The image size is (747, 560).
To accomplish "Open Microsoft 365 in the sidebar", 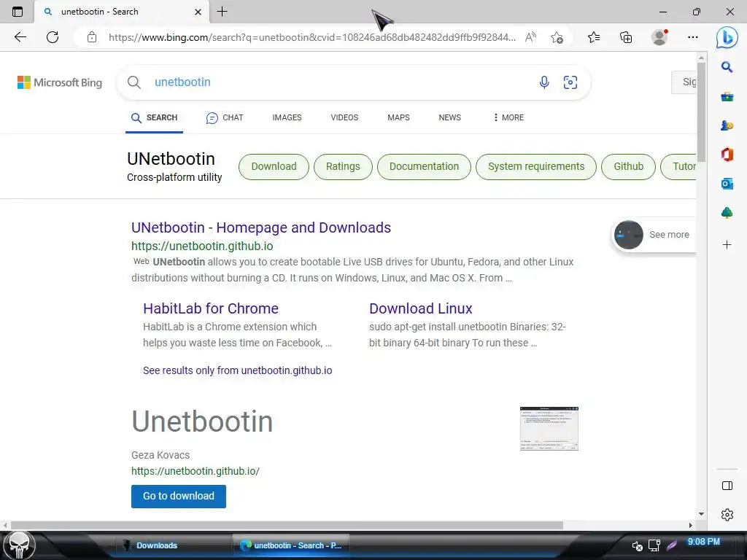I will 727,155.
